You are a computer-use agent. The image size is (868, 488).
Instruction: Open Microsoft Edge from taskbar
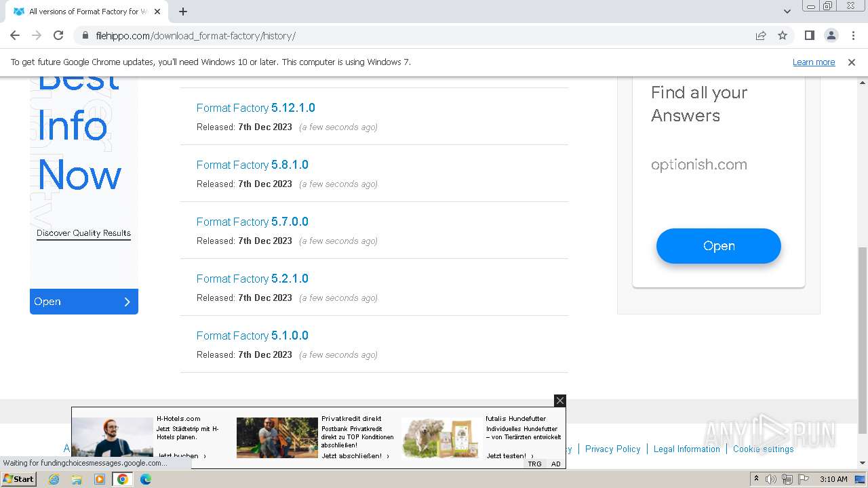point(146,479)
